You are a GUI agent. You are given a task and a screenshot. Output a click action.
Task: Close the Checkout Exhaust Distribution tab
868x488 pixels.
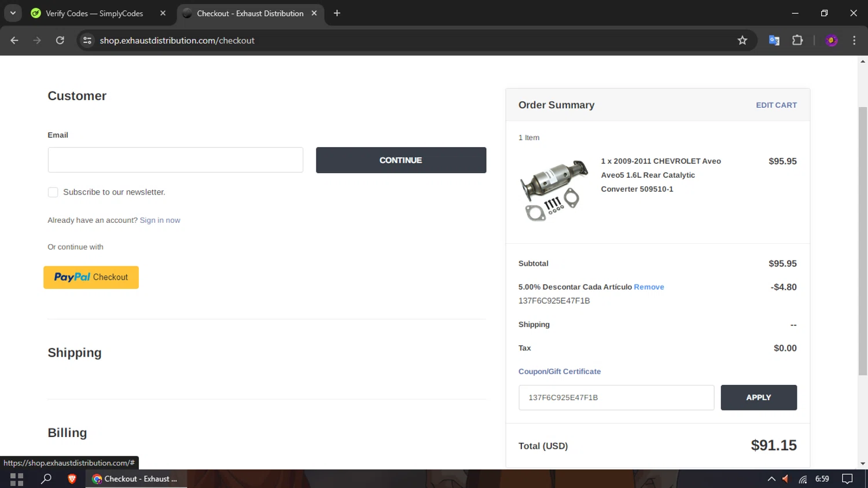314,13
